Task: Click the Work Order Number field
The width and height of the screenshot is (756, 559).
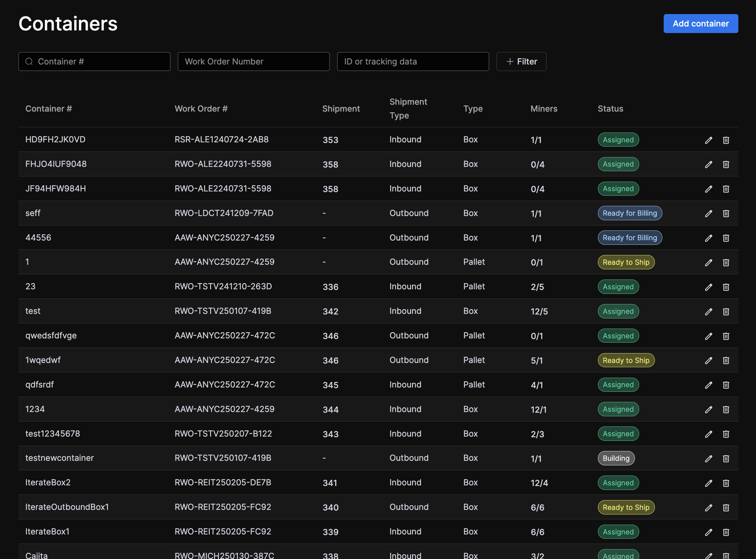Action: [253, 62]
